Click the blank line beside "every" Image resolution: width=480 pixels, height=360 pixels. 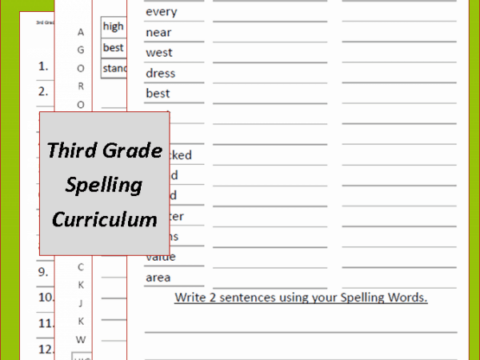(270, 21)
